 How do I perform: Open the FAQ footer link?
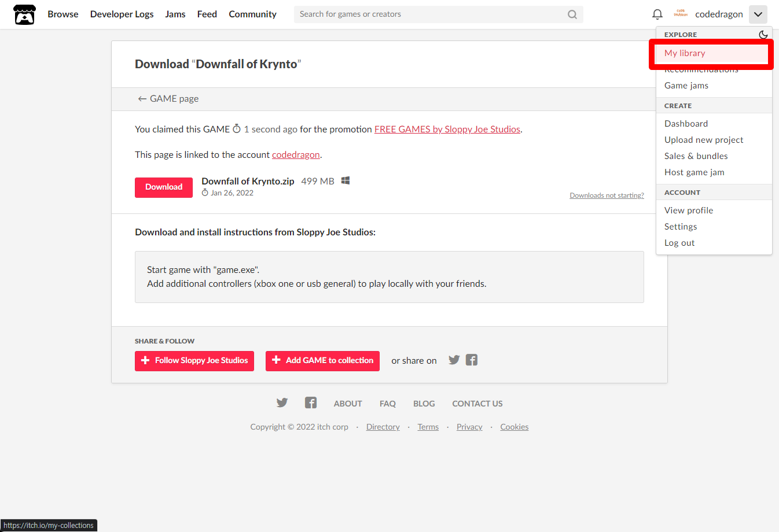pos(388,404)
